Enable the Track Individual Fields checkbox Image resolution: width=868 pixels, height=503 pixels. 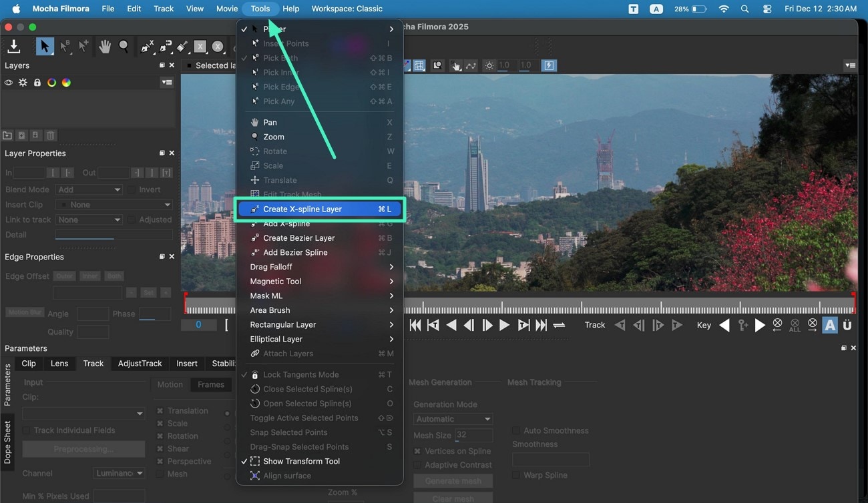[x=25, y=430]
